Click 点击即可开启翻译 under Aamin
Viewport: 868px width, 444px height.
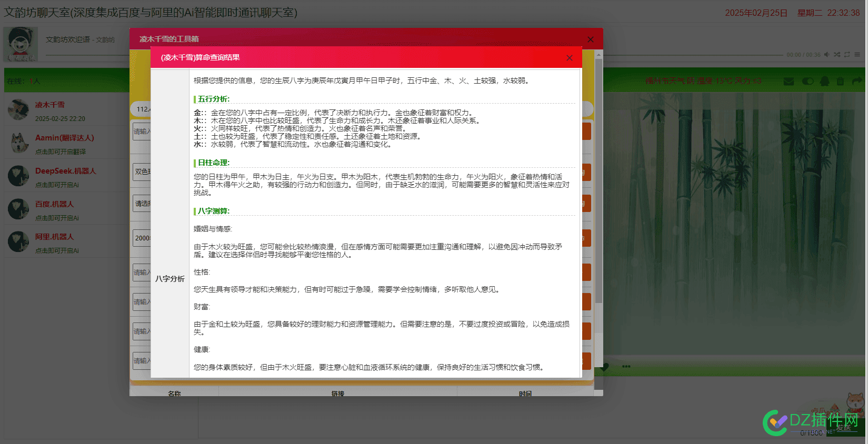(61, 152)
